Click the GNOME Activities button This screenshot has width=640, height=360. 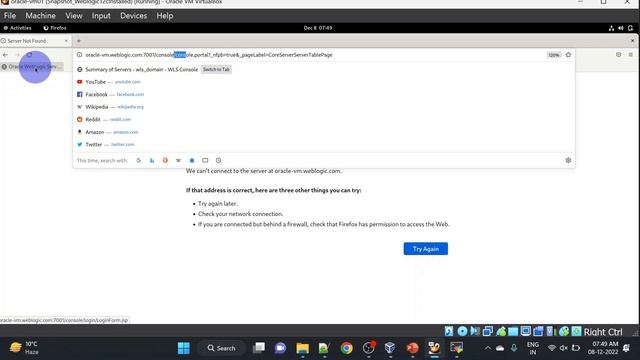pyautogui.click(x=18, y=28)
